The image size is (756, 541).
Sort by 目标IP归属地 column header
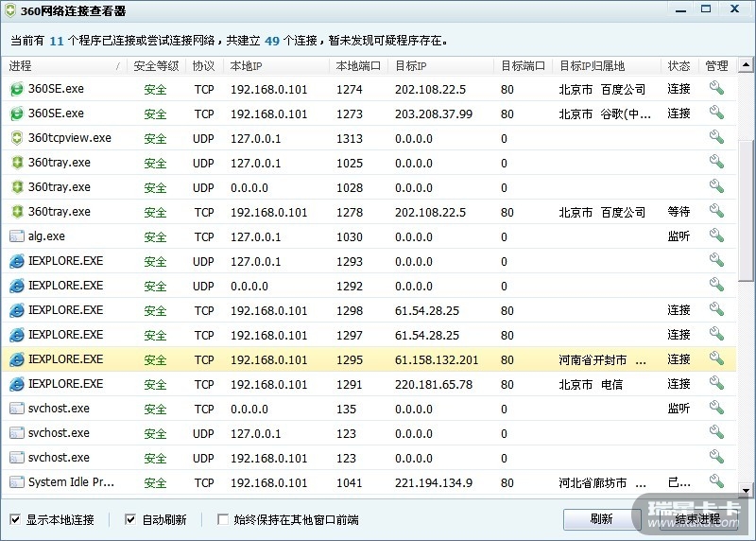click(607, 66)
